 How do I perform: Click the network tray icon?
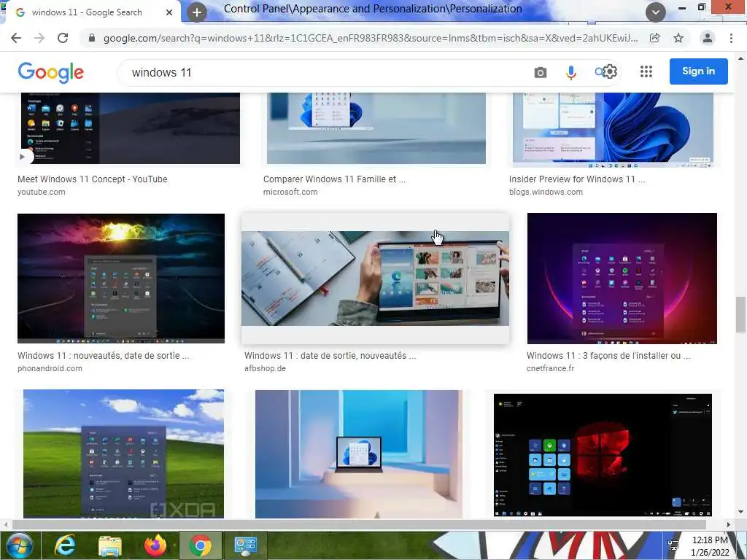(674, 546)
